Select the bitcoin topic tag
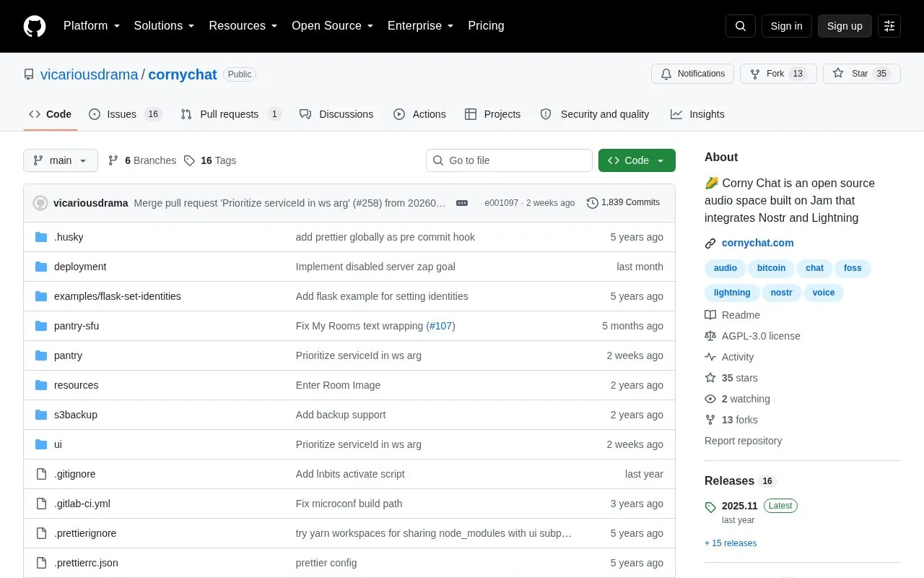Screen dimensions: 924x578 [x=771, y=268]
